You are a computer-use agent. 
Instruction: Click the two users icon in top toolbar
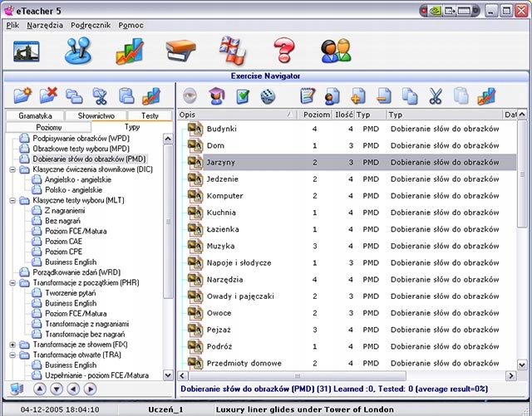pyautogui.click(x=336, y=51)
